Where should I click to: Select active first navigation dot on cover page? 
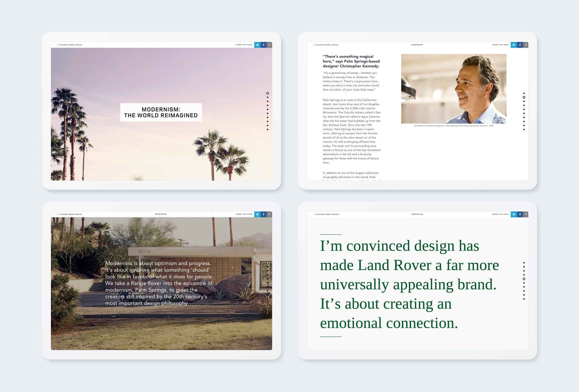pos(267,93)
